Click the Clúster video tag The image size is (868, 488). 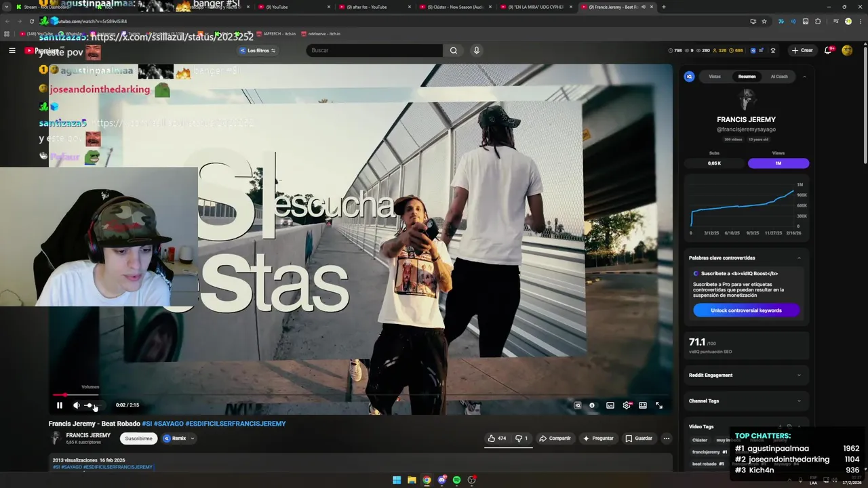pos(699,440)
